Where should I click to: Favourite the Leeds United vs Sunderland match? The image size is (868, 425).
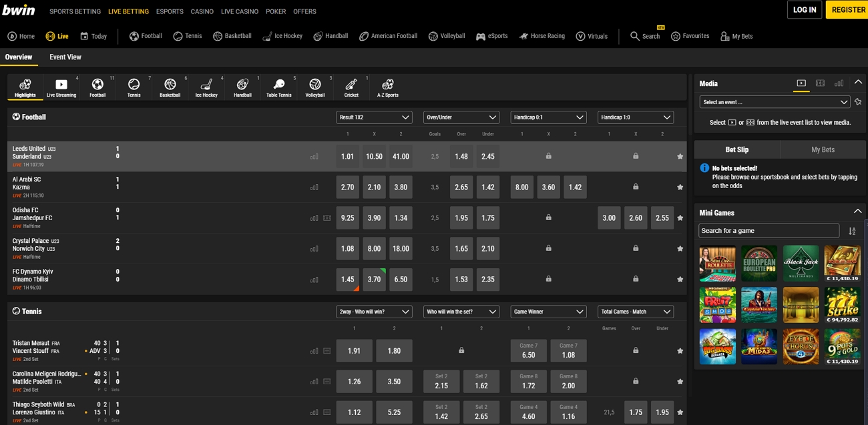pyautogui.click(x=680, y=157)
